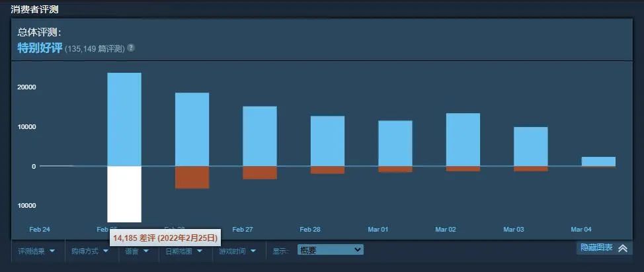The width and height of the screenshot is (644, 272).
Task: Select the Mar 02 positive reviews bar
Action: click(463, 140)
